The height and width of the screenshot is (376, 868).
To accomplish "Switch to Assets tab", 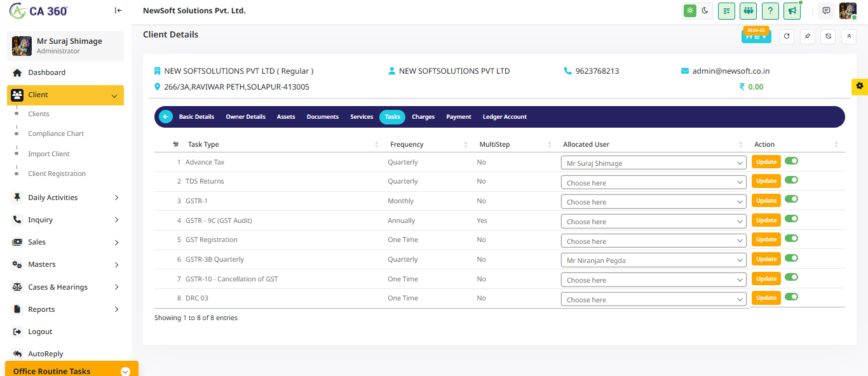I will tap(286, 117).
